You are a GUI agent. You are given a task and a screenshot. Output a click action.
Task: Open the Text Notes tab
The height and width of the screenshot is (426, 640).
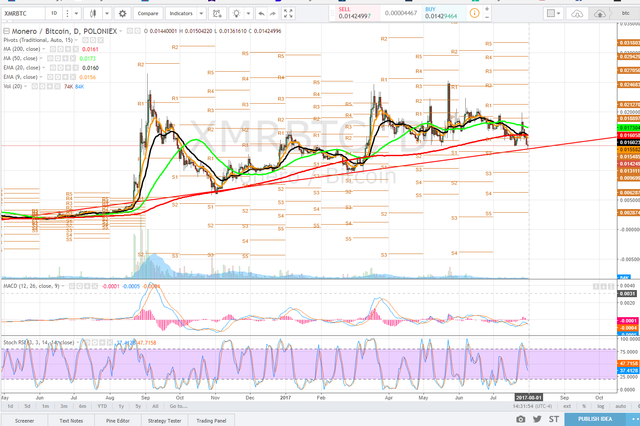tap(71, 421)
